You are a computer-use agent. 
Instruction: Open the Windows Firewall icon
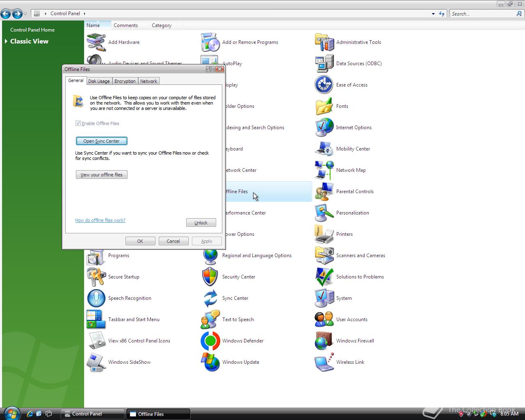click(x=324, y=341)
